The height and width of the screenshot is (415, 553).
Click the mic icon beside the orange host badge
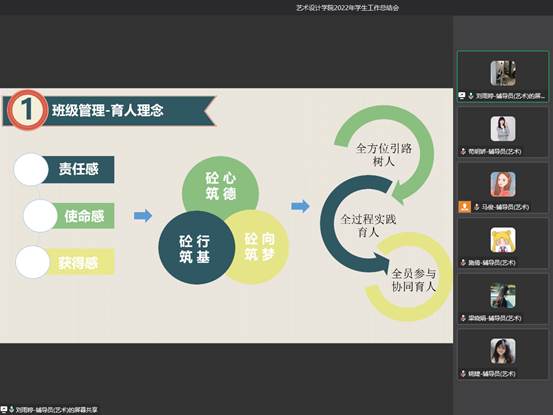point(476,207)
